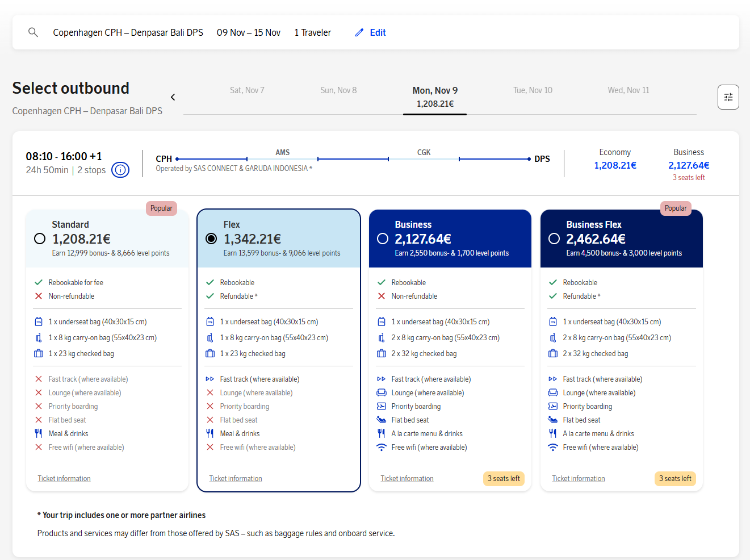Click 'Operated by SAS CONNECT & GARUDA INDONESIA' text
The width and height of the screenshot is (750, 560).
coord(234,169)
